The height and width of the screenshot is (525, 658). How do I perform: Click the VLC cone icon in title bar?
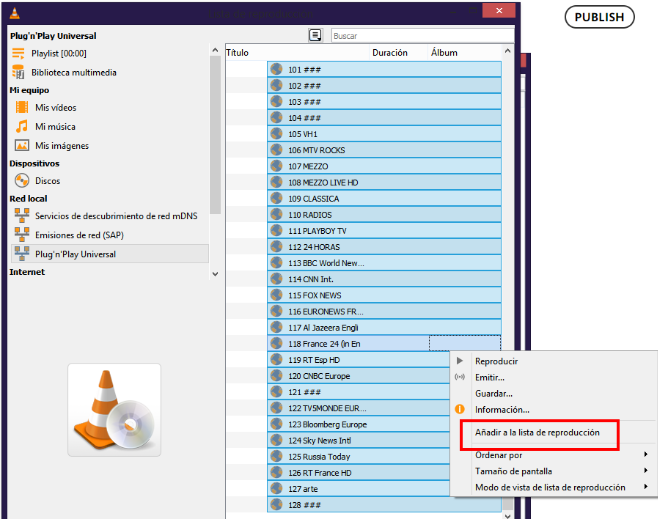[x=15, y=13]
